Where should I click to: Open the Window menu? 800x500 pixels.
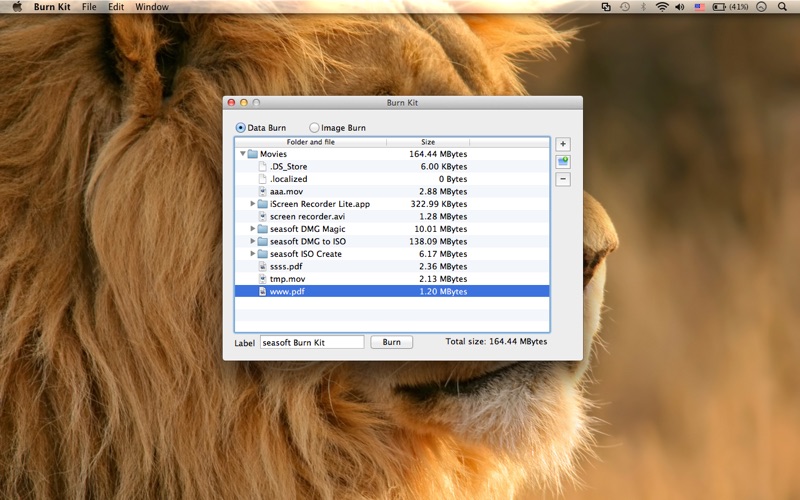tap(151, 7)
